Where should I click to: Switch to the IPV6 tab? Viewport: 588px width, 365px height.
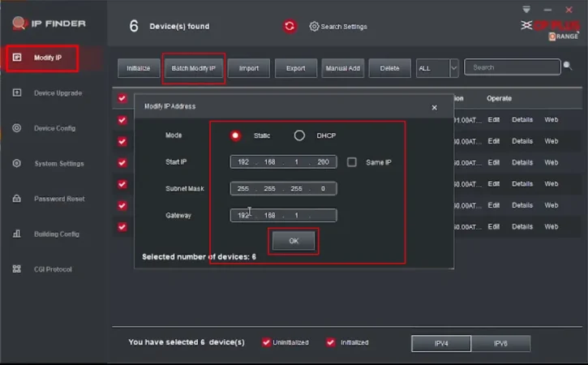pos(500,343)
